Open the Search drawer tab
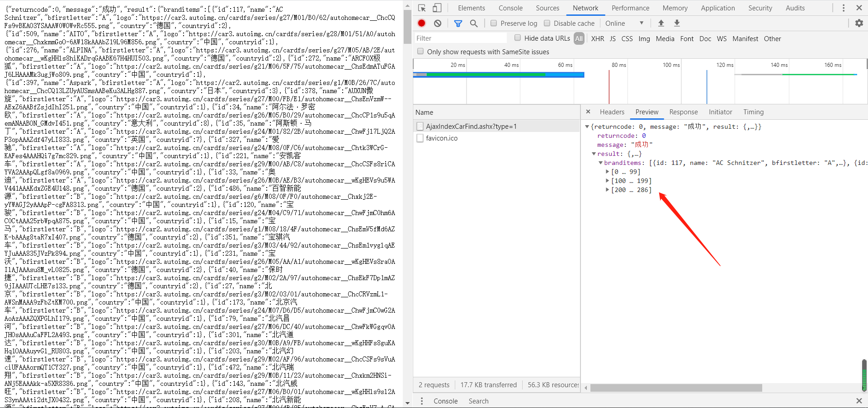The image size is (868, 408). click(478, 401)
